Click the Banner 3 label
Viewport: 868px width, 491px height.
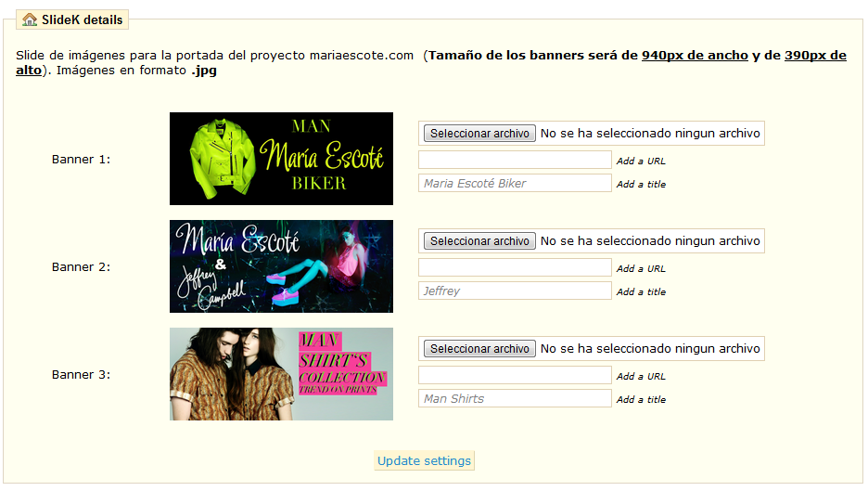[x=81, y=375]
